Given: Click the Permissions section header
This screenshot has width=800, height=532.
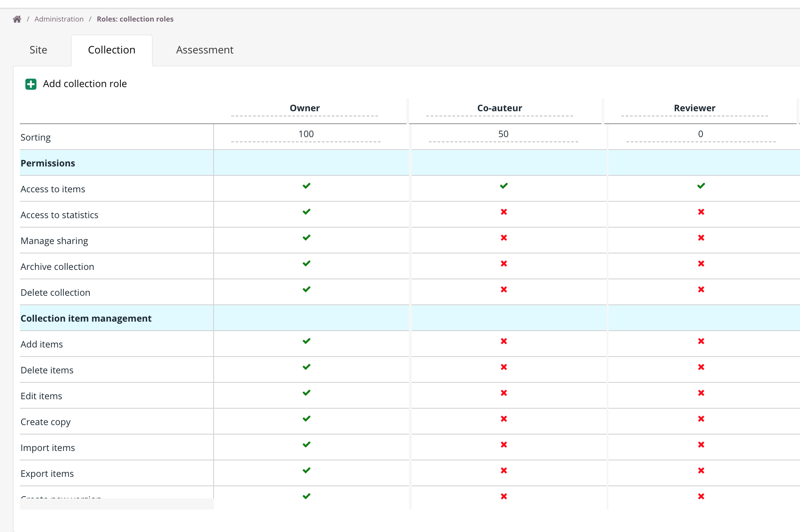Looking at the screenshot, I should (48, 163).
